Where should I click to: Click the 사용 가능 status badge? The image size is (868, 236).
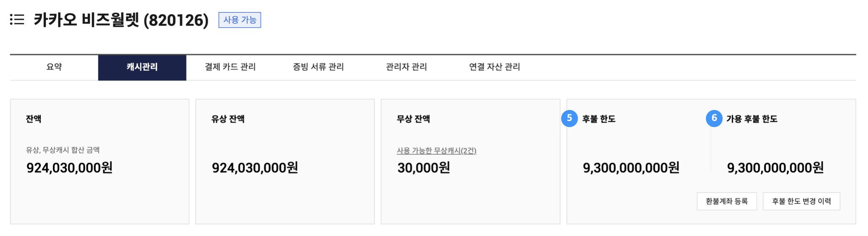coord(239,20)
